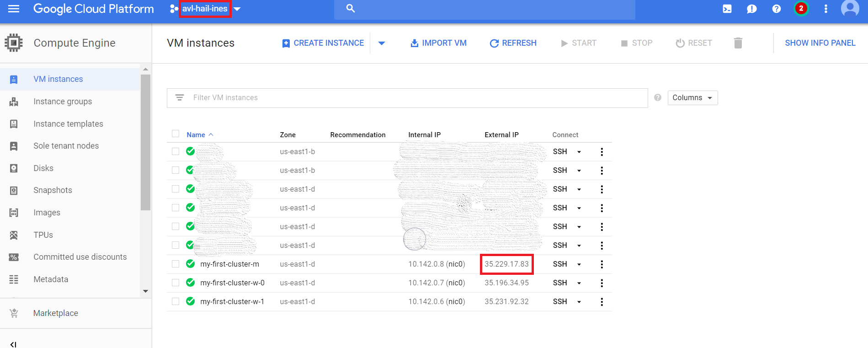Click the START button

pyautogui.click(x=578, y=43)
